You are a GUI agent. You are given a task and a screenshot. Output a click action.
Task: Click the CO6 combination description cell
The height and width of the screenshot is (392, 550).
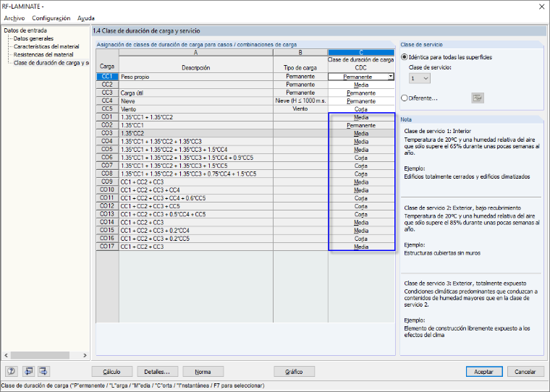(x=195, y=158)
